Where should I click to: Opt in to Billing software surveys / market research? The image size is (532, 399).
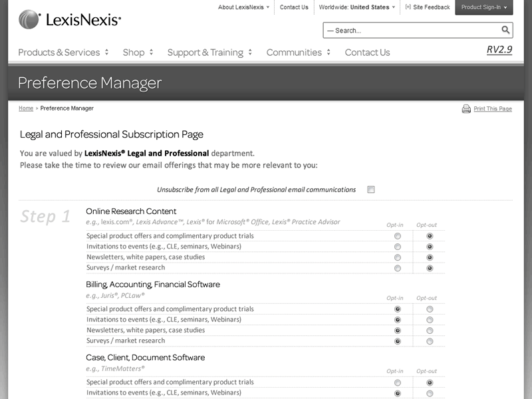pos(397,341)
